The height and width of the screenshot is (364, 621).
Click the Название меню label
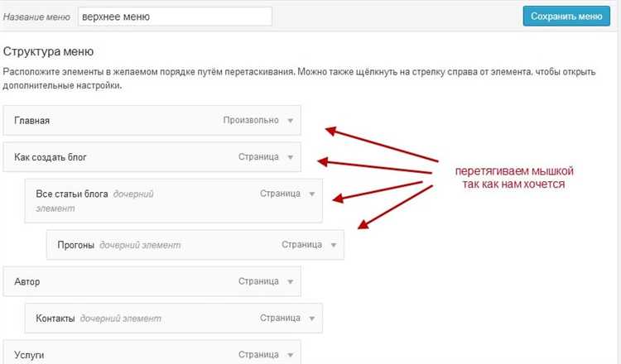click(x=36, y=17)
